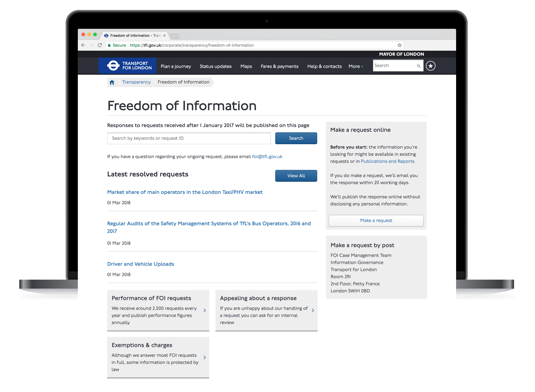Focus the keywords or request ID search field

coord(189,138)
